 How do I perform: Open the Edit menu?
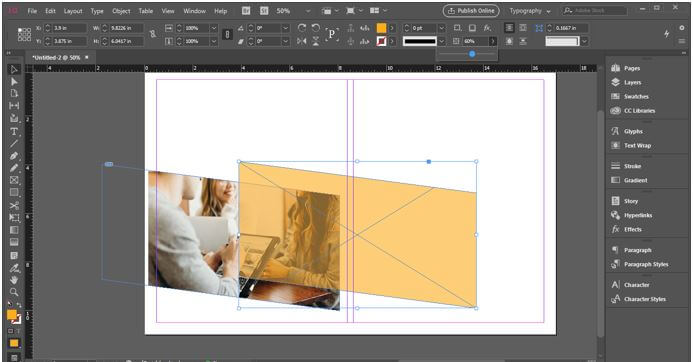50,11
